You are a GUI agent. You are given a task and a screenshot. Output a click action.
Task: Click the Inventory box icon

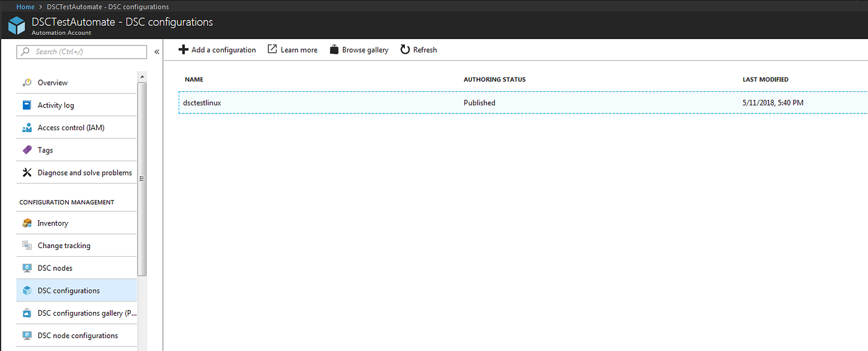(x=27, y=223)
